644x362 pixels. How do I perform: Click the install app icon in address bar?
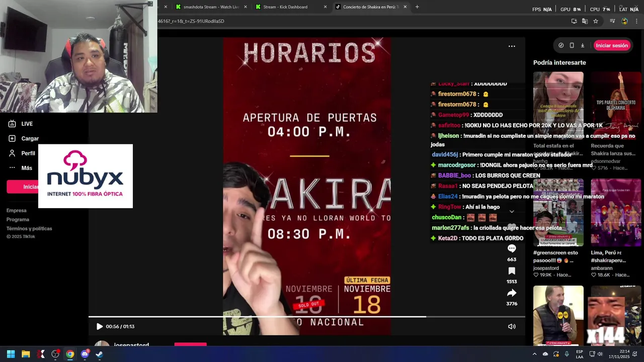click(574, 21)
